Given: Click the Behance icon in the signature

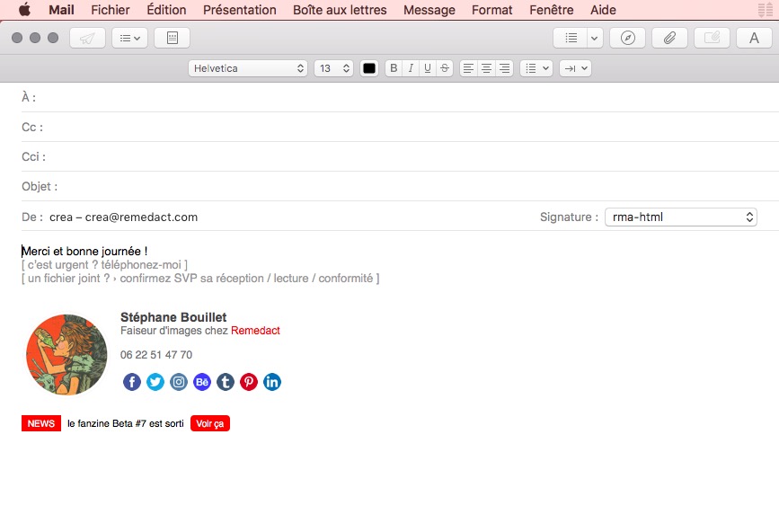Looking at the screenshot, I should pyautogui.click(x=201, y=382).
